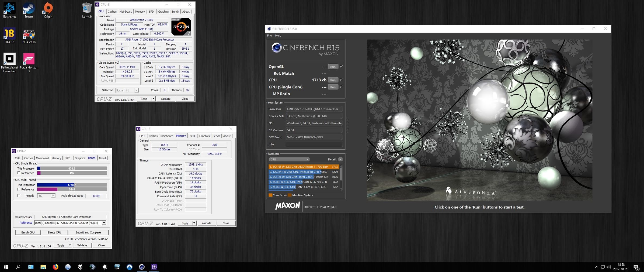This screenshot has height=272, width=644.
Task: Open File Explorer from the taskbar
Action: click(43, 267)
